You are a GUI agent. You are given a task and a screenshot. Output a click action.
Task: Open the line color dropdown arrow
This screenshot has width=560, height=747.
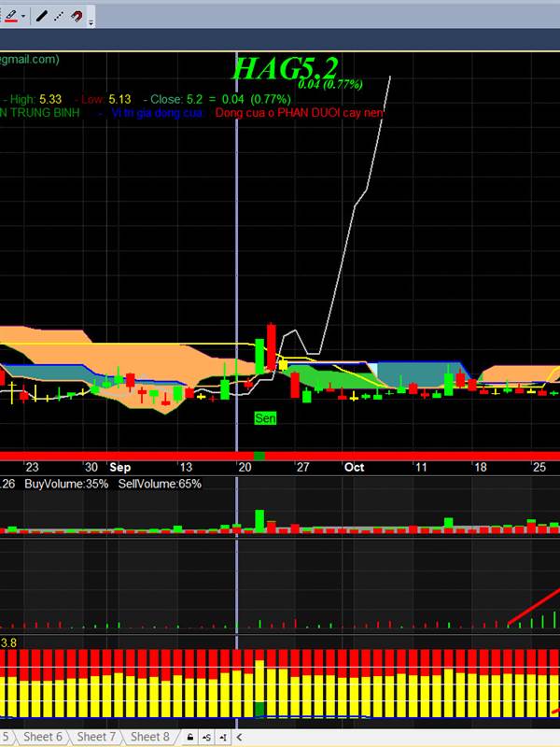(23, 16)
